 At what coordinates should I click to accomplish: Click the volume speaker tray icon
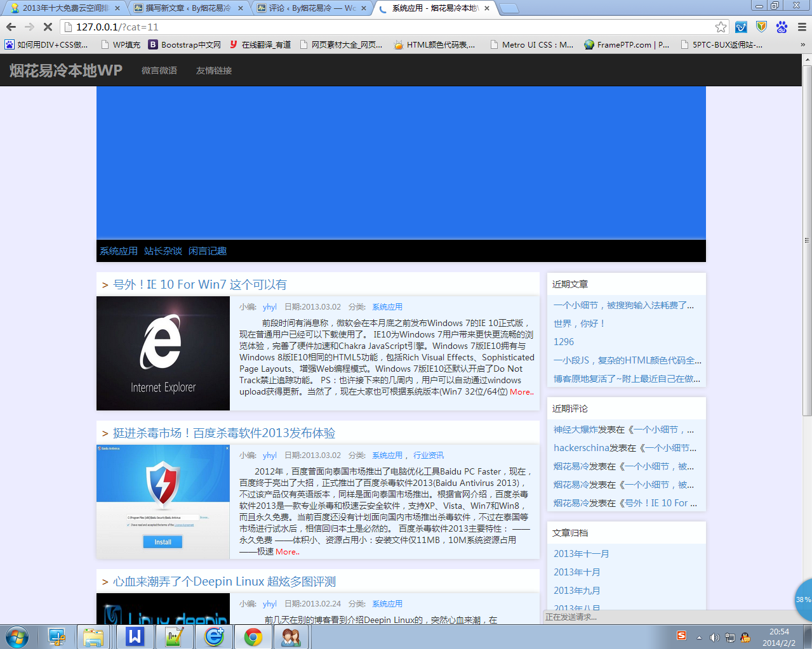(714, 638)
